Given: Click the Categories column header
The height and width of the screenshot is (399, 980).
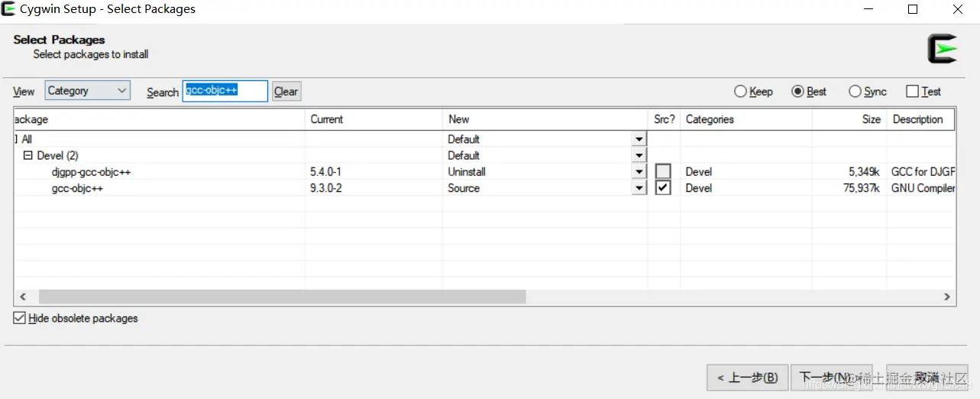Looking at the screenshot, I should tap(746, 120).
